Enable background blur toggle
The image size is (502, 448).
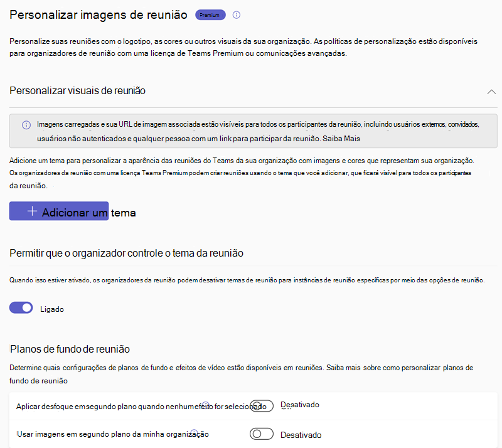(262, 405)
